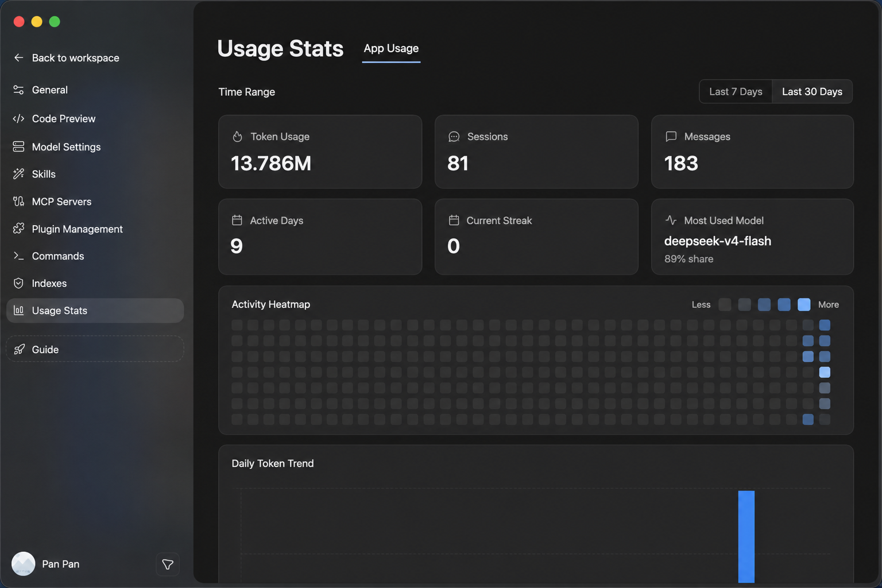Click the 13.786M token usage value

pos(271,164)
